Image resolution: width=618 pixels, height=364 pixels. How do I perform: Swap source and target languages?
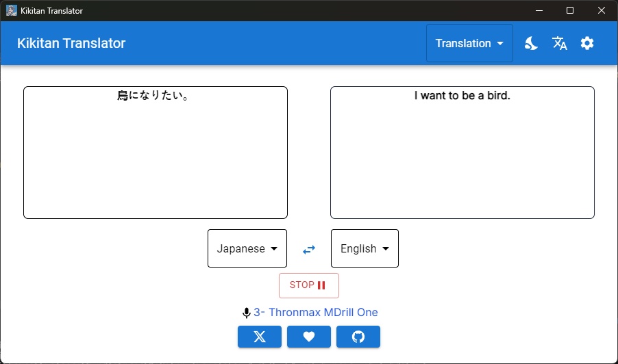pyautogui.click(x=309, y=250)
